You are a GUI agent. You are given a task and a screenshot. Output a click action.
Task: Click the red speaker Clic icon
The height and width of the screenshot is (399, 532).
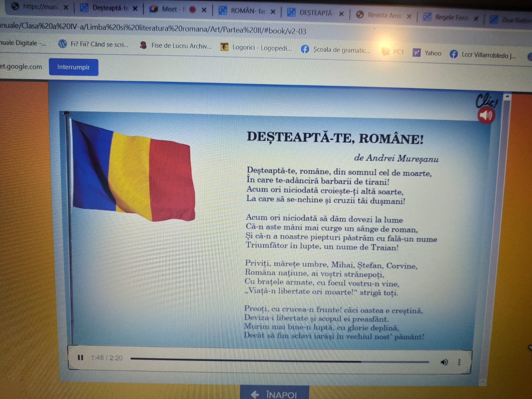pyautogui.click(x=486, y=115)
